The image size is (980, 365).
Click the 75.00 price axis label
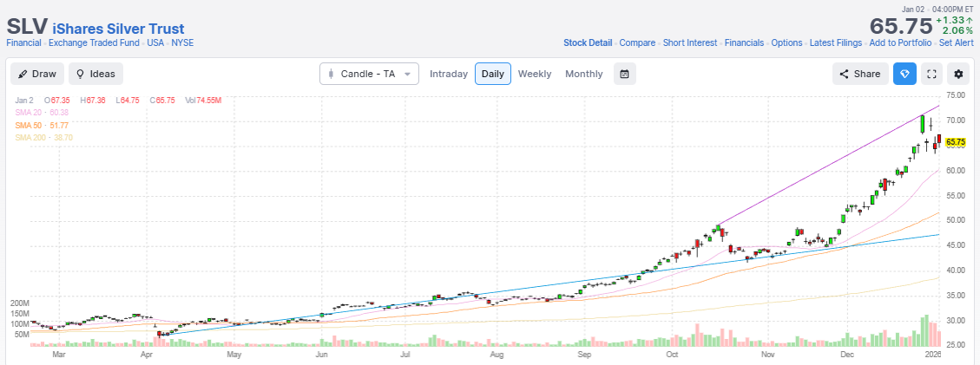click(x=957, y=95)
